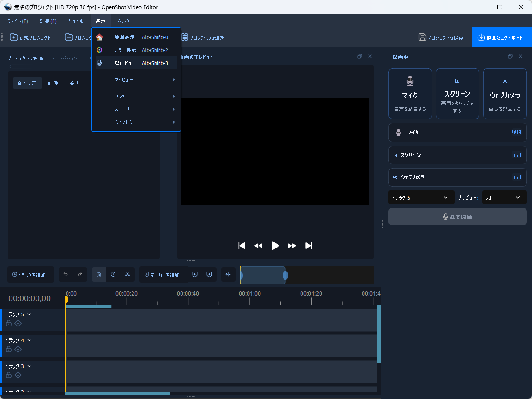Select 録画ビュー from the view menu
Screen dimensions: 532x399
click(x=136, y=63)
